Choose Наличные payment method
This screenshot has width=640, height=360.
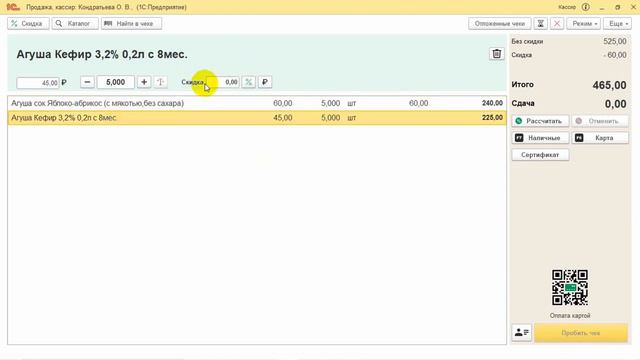click(540, 138)
